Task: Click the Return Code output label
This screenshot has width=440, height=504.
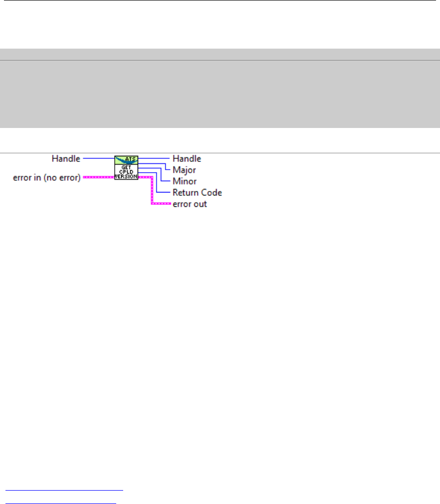Action: 197,192
